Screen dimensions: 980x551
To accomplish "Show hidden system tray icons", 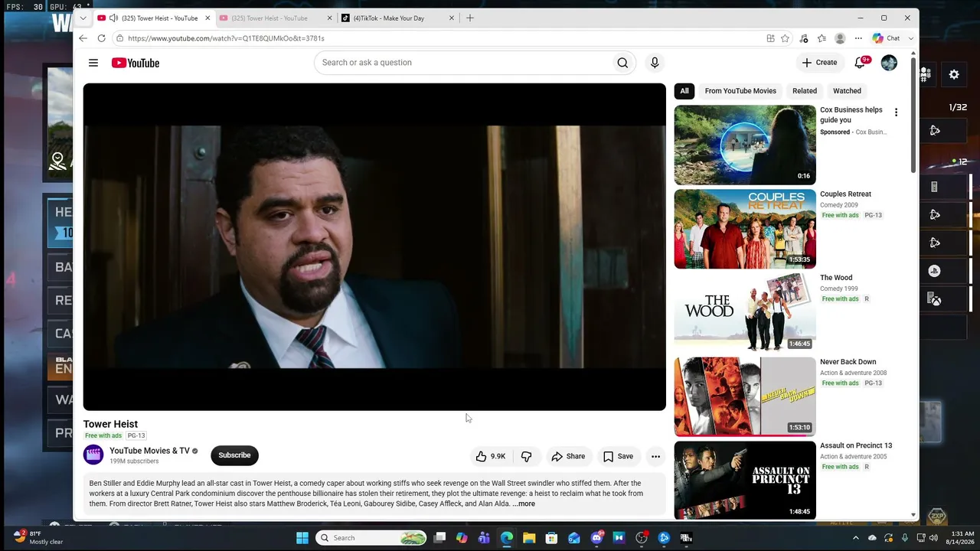I will [x=856, y=538].
